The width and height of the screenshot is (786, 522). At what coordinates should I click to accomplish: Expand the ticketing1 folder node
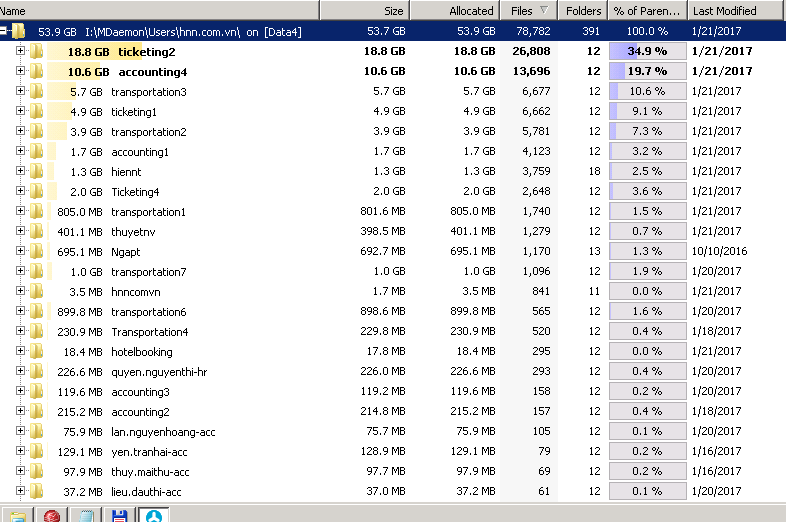coord(20,110)
